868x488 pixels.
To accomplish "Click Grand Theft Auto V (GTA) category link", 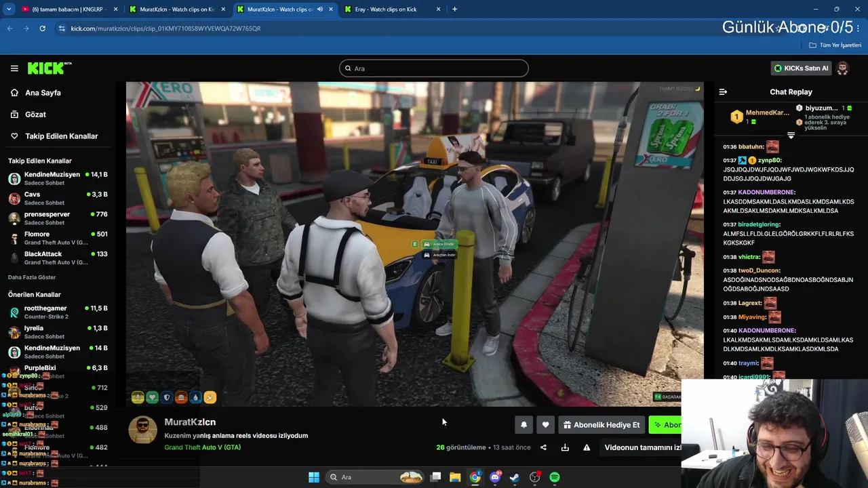I will point(202,447).
